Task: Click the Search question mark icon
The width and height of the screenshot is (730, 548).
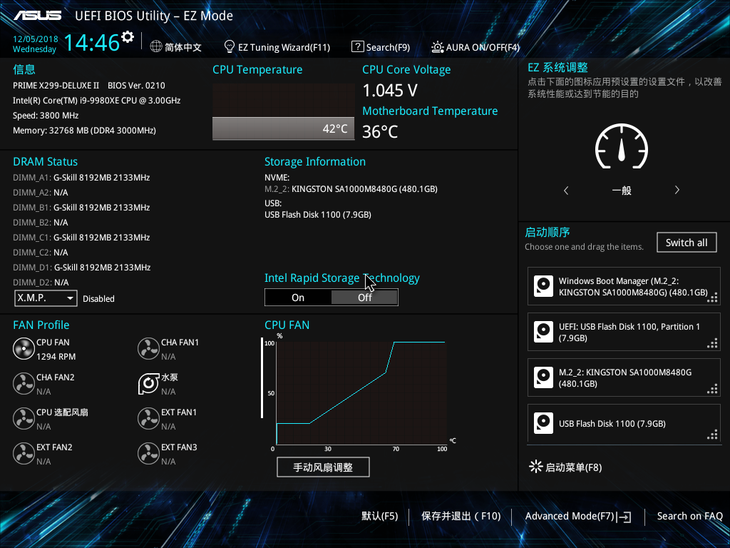Action: [x=357, y=47]
